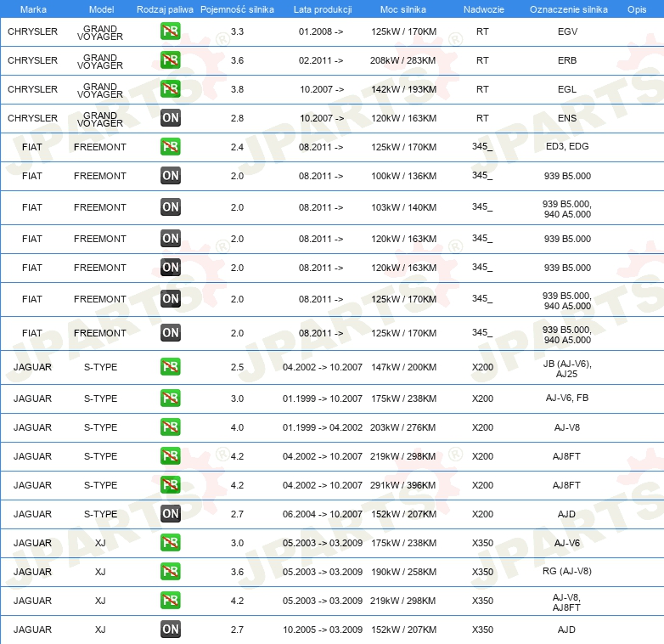Click the 291kW / 396KM power cell
This screenshot has height=644, width=664.
pyautogui.click(x=402, y=485)
